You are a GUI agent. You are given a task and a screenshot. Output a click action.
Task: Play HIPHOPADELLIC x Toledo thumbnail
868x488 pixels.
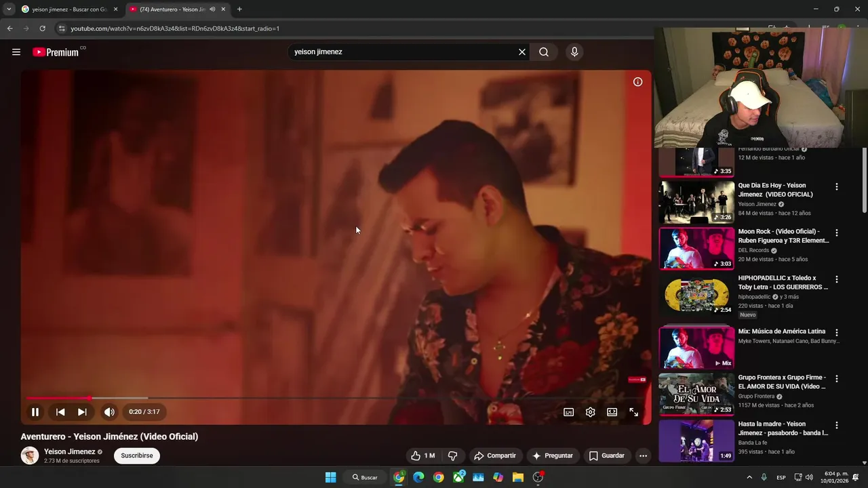tap(696, 295)
